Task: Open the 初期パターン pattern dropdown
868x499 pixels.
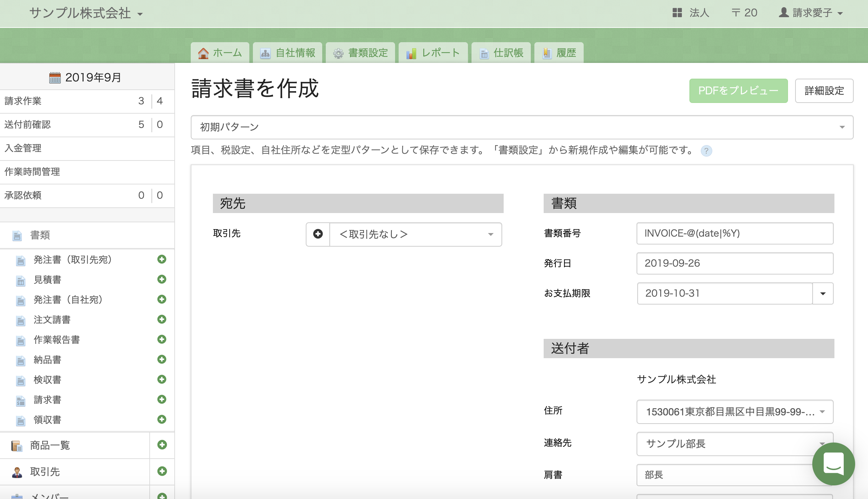Action: (x=522, y=127)
